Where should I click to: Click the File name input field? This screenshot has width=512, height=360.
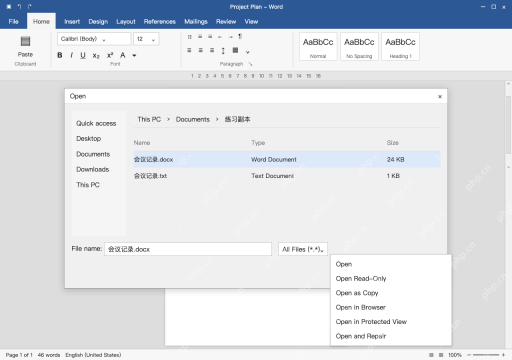tap(188, 249)
